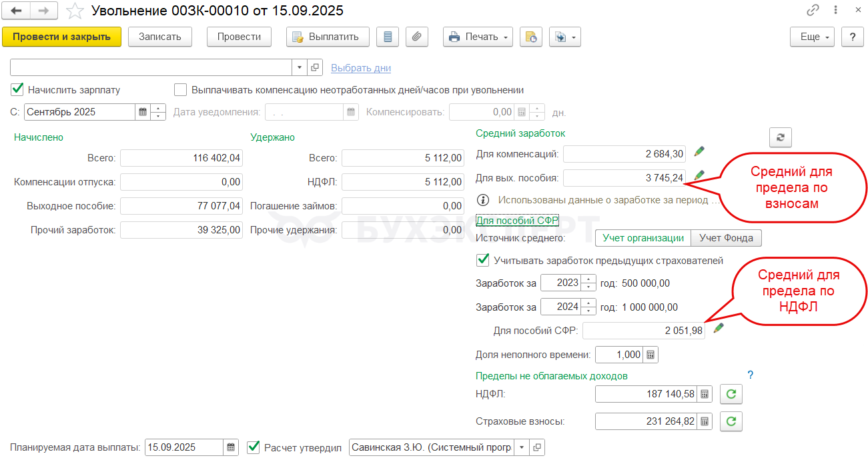The height and width of the screenshot is (460, 868).
Task: Enable compensation of unworked days on dismissal
Action: tap(180, 89)
